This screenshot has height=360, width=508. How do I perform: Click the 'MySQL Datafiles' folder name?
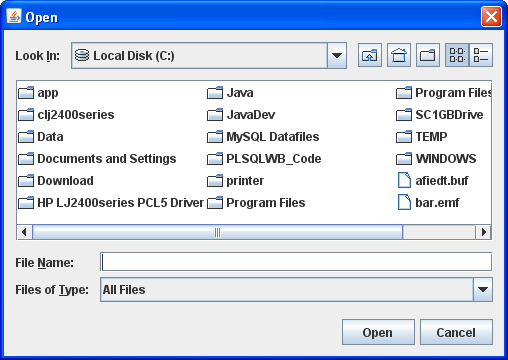273,137
